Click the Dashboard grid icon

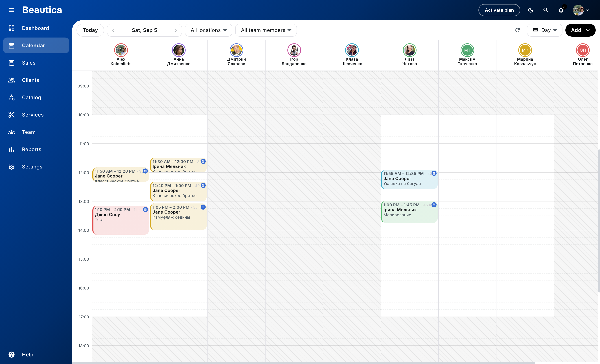pos(11,28)
